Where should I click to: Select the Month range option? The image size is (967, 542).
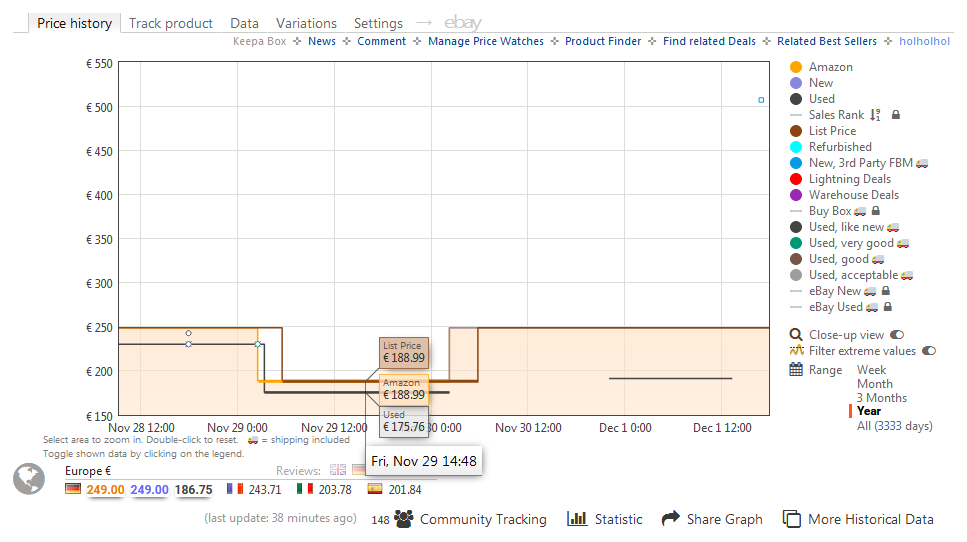click(x=874, y=384)
